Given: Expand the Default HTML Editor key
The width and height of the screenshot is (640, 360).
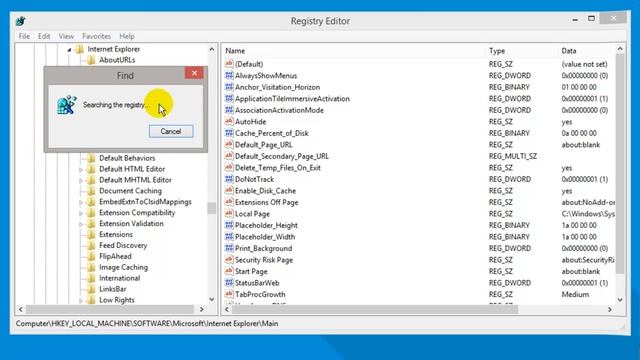Looking at the screenshot, I should 81,169.
